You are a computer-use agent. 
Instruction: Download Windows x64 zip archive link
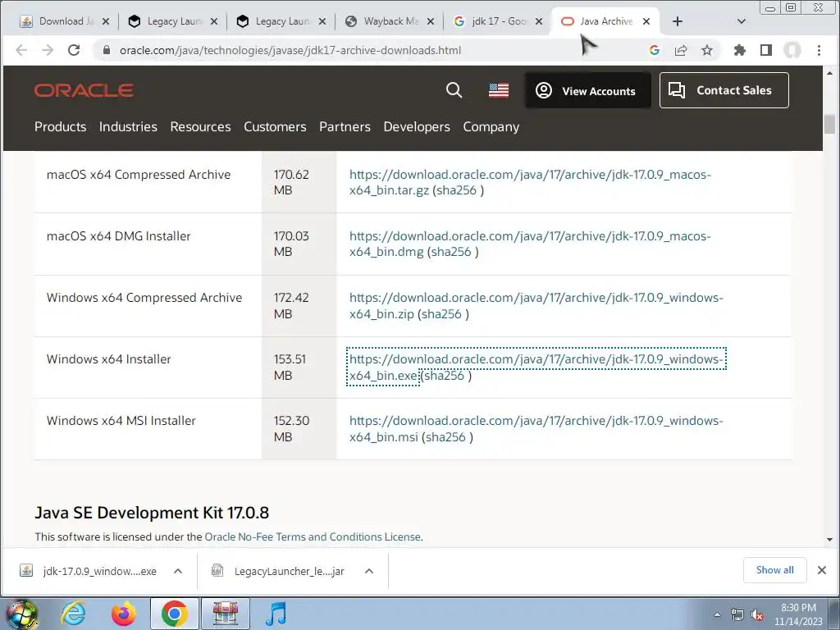click(x=536, y=305)
